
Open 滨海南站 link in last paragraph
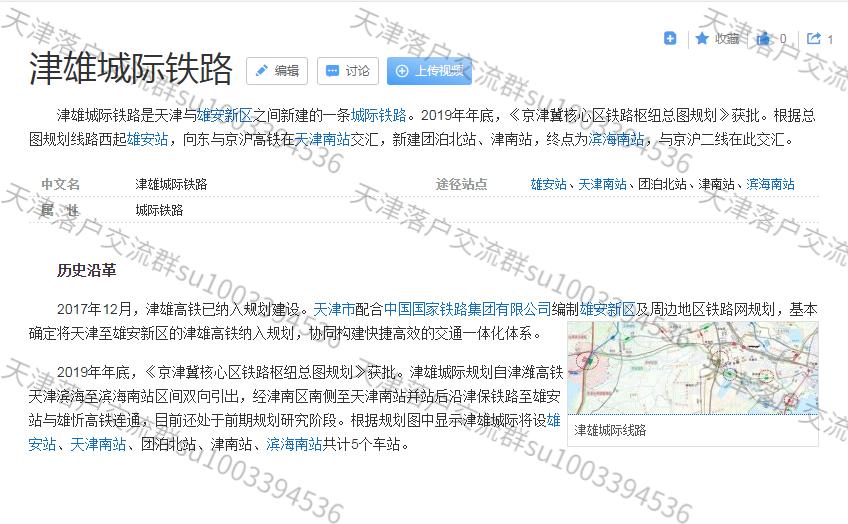(294, 445)
